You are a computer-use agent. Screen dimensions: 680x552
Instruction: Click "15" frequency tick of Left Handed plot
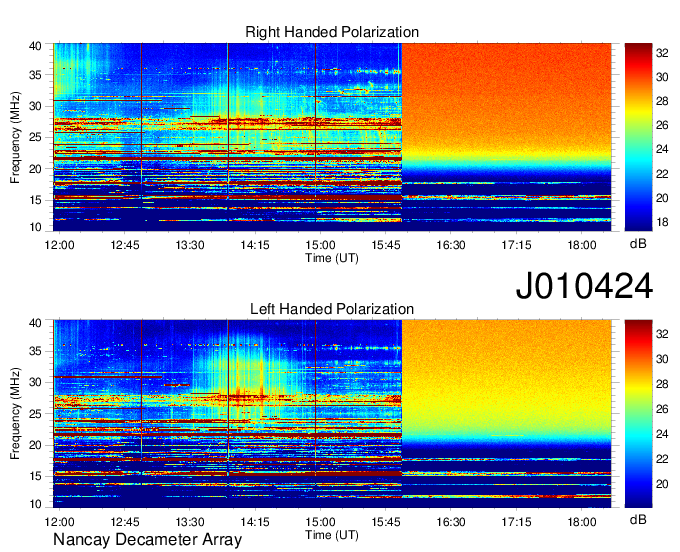36,477
